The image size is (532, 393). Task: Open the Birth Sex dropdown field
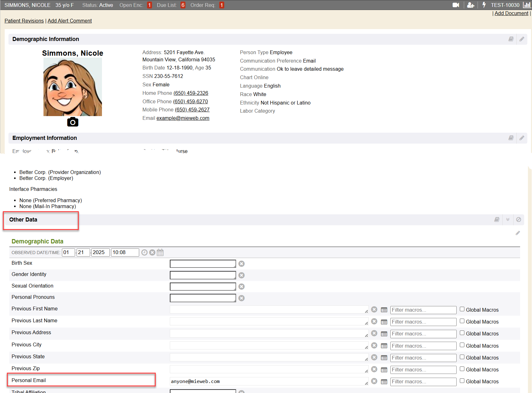(x=203, y=264)
